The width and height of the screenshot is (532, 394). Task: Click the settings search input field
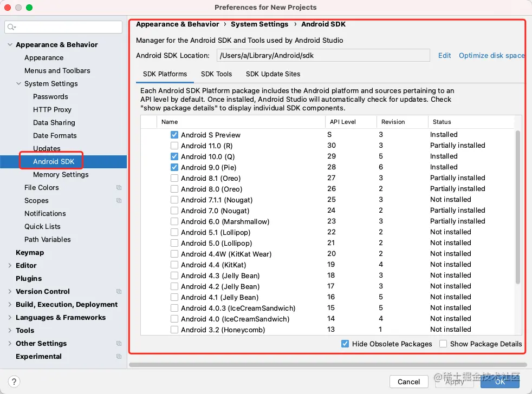(x=63, y=27)
